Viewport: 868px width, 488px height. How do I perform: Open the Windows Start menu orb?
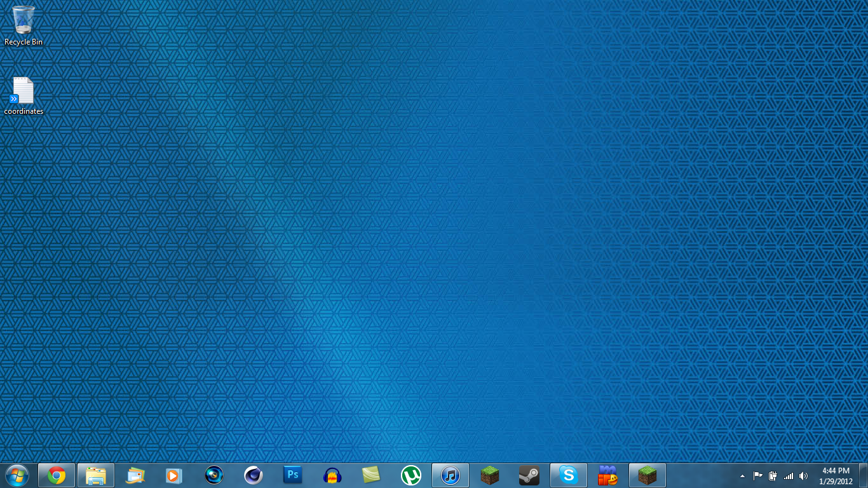[x=17, y=475]
